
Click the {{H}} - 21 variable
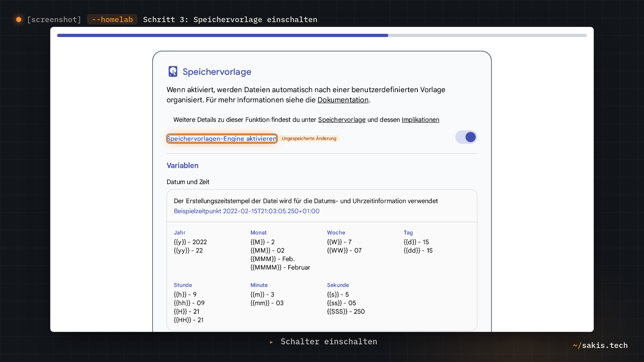pos(187,311)
